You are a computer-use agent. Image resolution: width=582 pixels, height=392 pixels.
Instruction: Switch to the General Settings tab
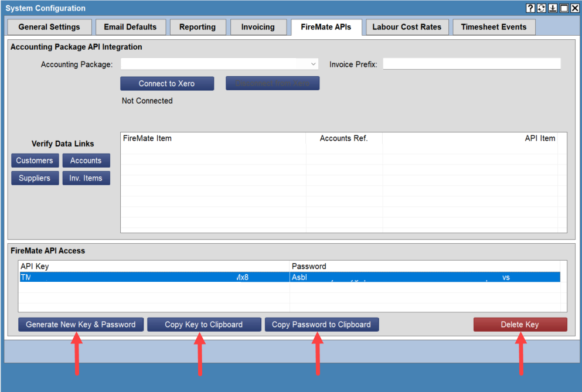pyautogui.click(x=49, y=26)
